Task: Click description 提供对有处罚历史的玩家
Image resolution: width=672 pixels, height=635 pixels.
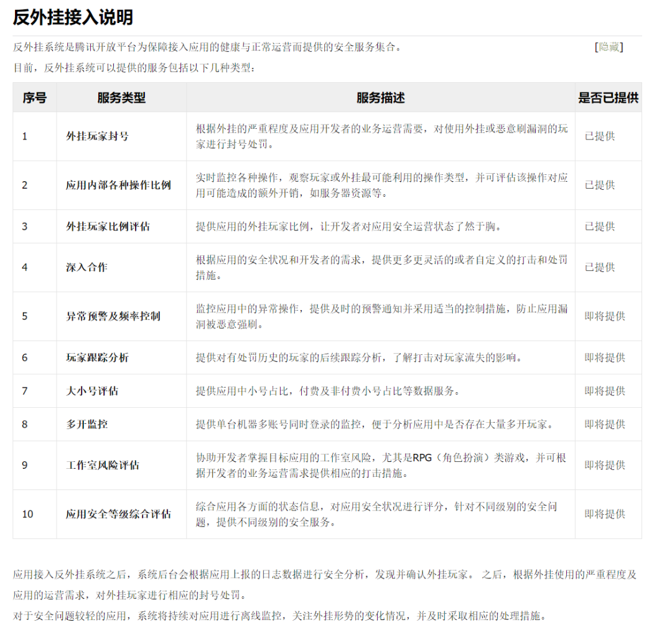Action: point(359,357)
